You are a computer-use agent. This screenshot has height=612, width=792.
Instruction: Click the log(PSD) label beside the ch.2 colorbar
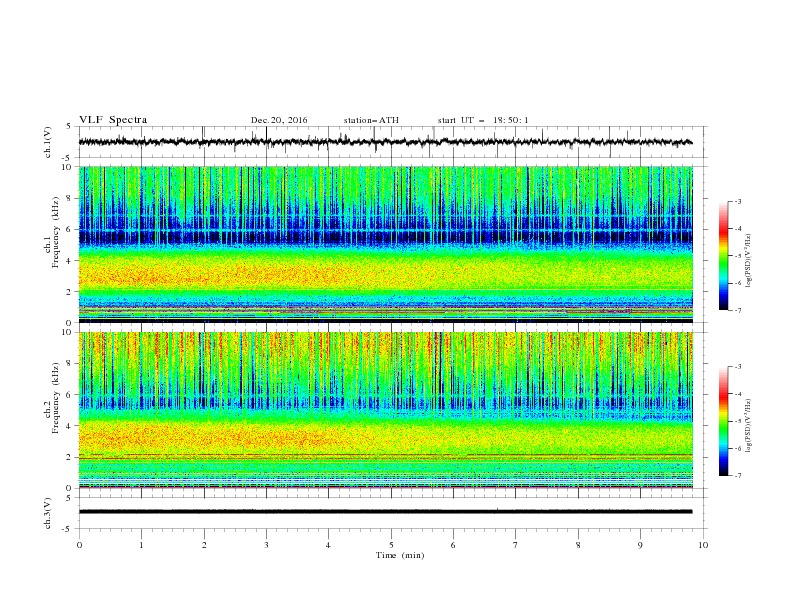(748, 426)
